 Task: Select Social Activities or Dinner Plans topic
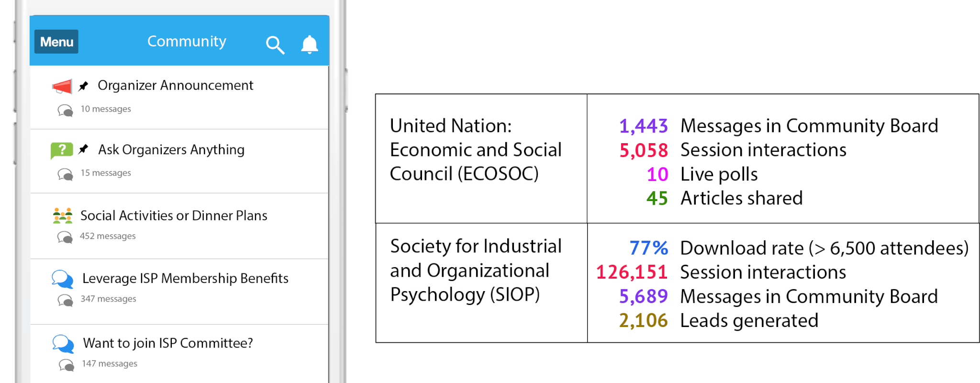tap(174, 216)
